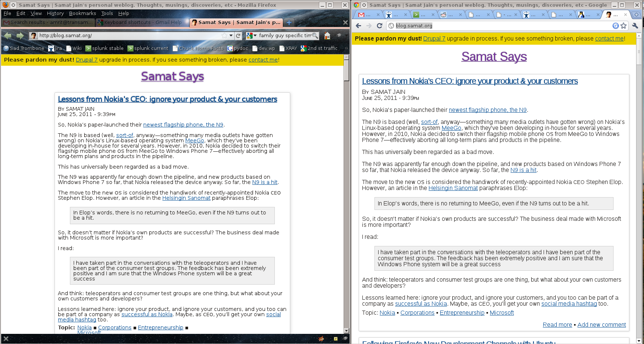Open the 2nd st traffic bookmark
The image size is (644, 344).
pyautogui.click(x=319, y=48)
